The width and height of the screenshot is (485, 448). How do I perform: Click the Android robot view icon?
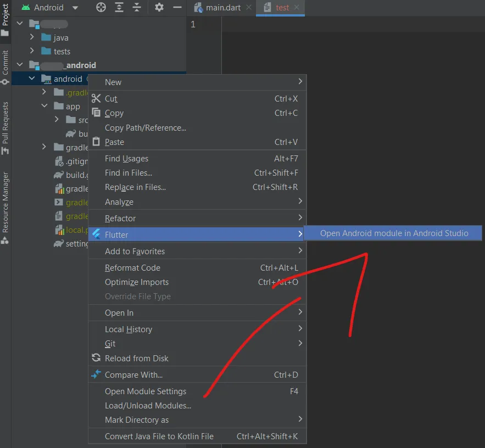tap(26, 8)
